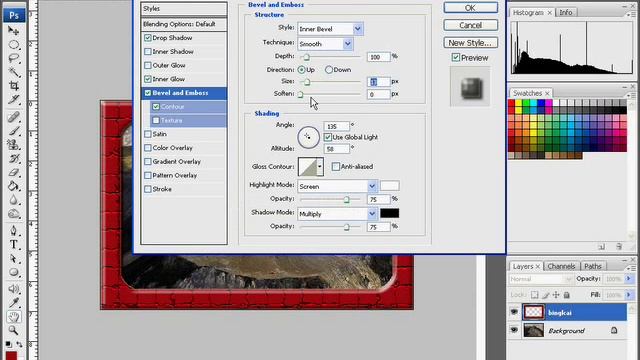
Task: Click new swatch icon in Swatches panel
Action: 601,247
